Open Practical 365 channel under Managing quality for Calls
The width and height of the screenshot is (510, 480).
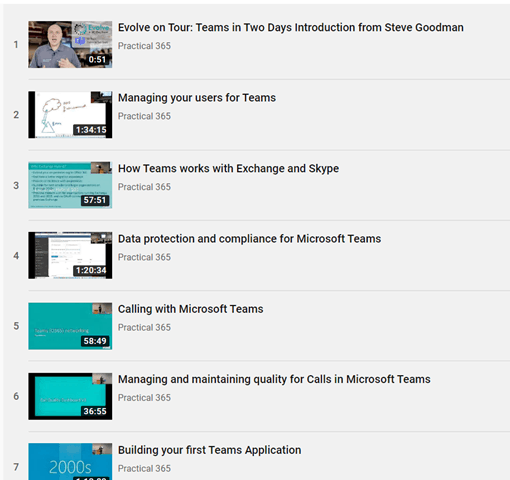(144, 398)
